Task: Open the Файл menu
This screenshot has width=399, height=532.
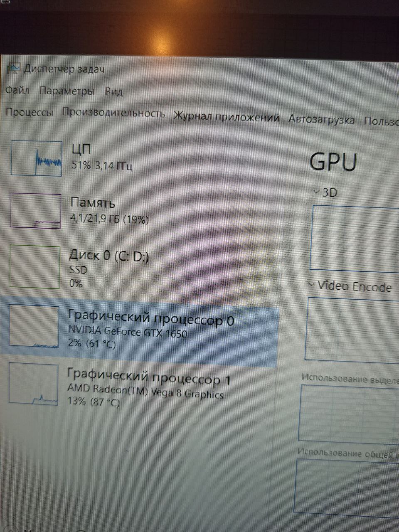Action: pos(17,90)
